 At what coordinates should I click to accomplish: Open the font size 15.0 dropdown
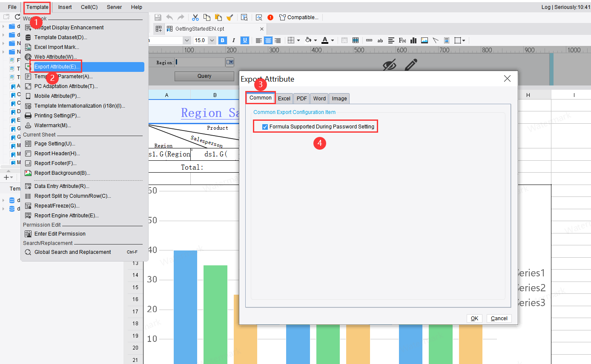pos(212,40)
